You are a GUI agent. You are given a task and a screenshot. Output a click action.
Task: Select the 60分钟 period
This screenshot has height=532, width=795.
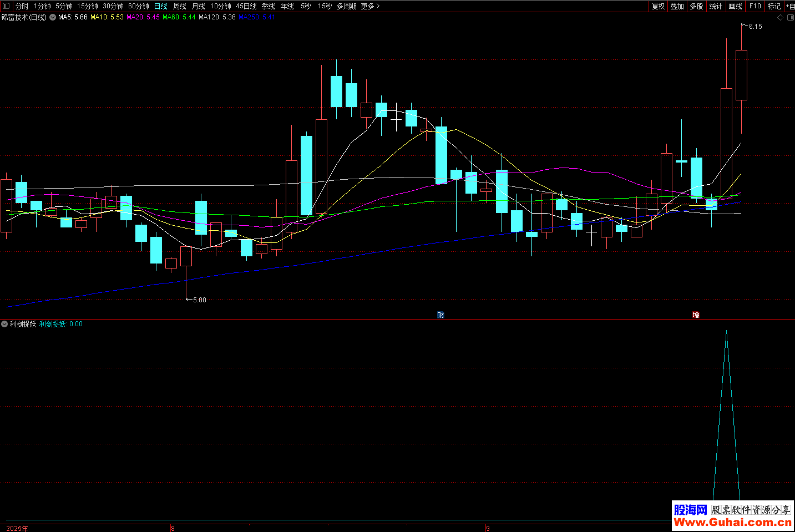point(138,6)
